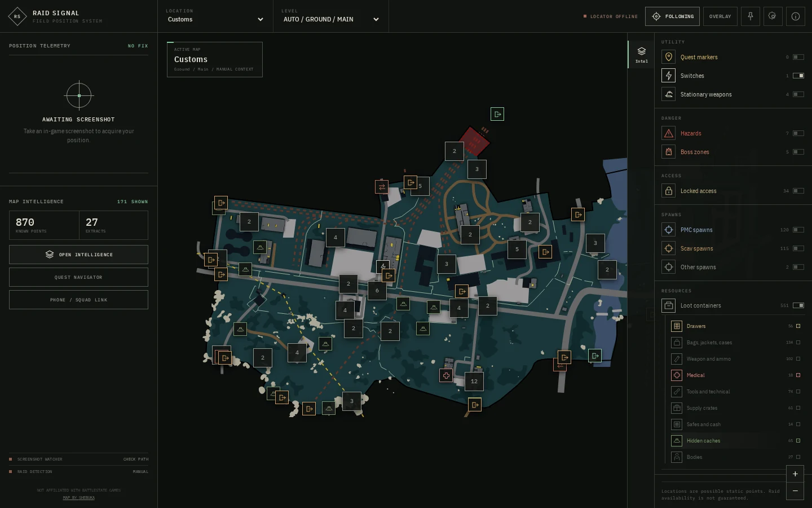Turn off the Switches toggle
Viewport: 812px width, 508px height.
(x=798, y=76)
